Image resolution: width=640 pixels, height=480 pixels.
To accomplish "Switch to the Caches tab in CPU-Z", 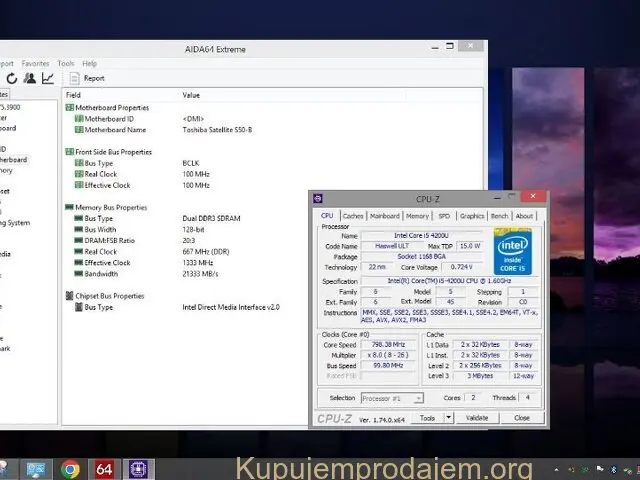I will click(353, 215).
